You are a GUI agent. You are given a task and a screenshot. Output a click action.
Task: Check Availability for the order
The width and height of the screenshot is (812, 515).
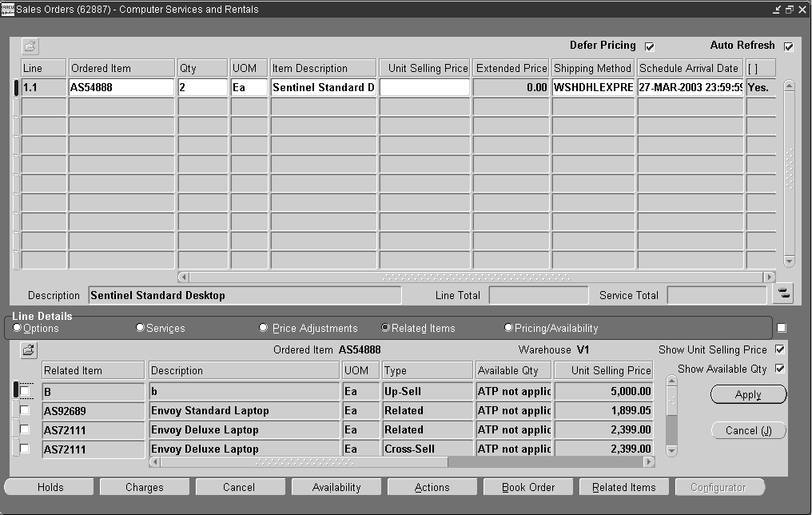pos(336,487)
